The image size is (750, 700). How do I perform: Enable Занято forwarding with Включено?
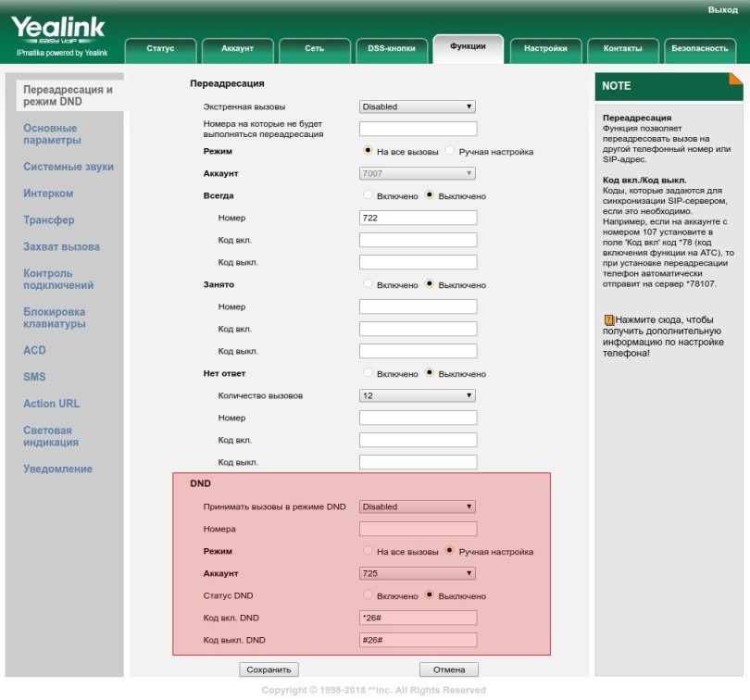(x=368, y=283)
